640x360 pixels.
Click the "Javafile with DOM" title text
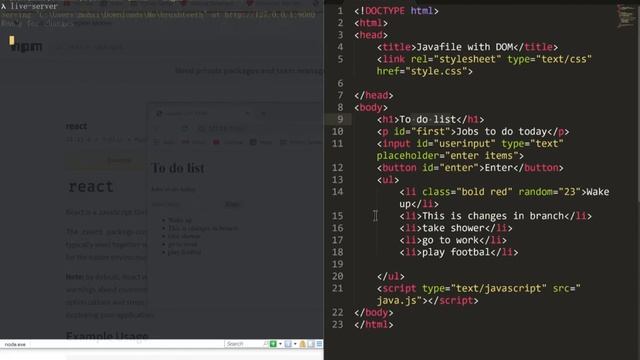[x=464, y=47]
